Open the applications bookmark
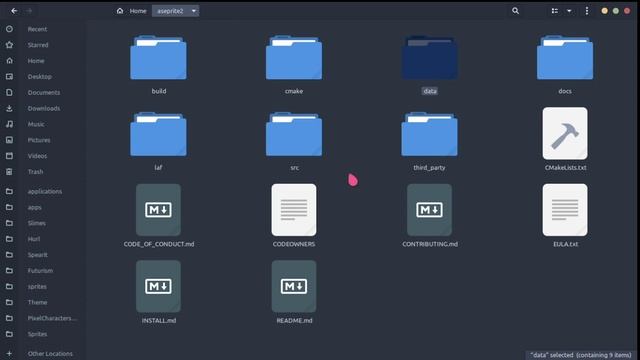 (x=44, y=191)
